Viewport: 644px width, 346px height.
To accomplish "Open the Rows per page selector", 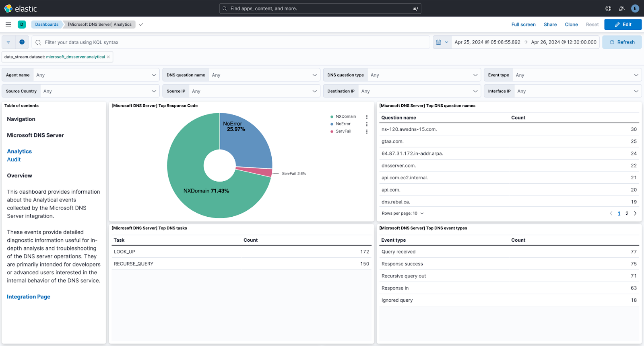I will (402, 213).
